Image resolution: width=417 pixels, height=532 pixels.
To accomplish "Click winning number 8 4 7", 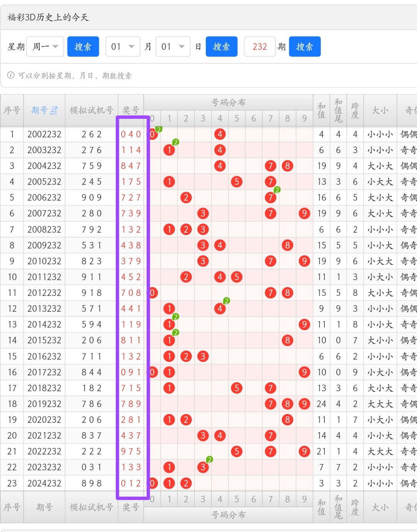I will 131,166.
